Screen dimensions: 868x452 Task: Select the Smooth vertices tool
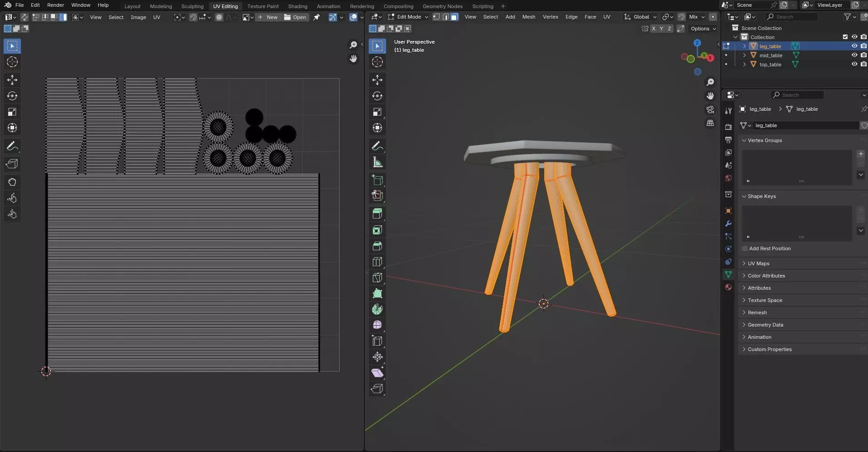[x=377, y=325]
